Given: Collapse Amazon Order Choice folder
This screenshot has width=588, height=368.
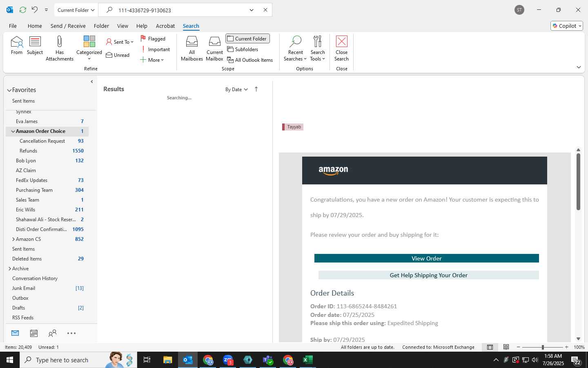Looking at the screenshot, I should click(13, 131).
